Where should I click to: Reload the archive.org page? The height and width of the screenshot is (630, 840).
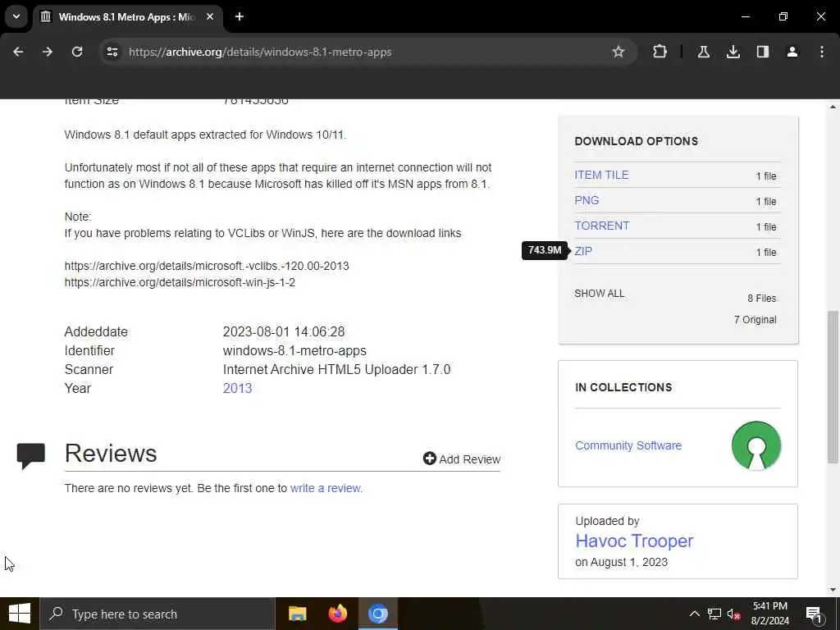[77, 52]
